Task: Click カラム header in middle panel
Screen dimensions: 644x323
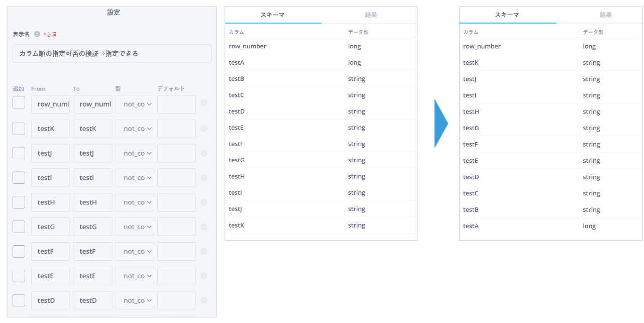Action: pyautogui.click(x=236, y=32)
